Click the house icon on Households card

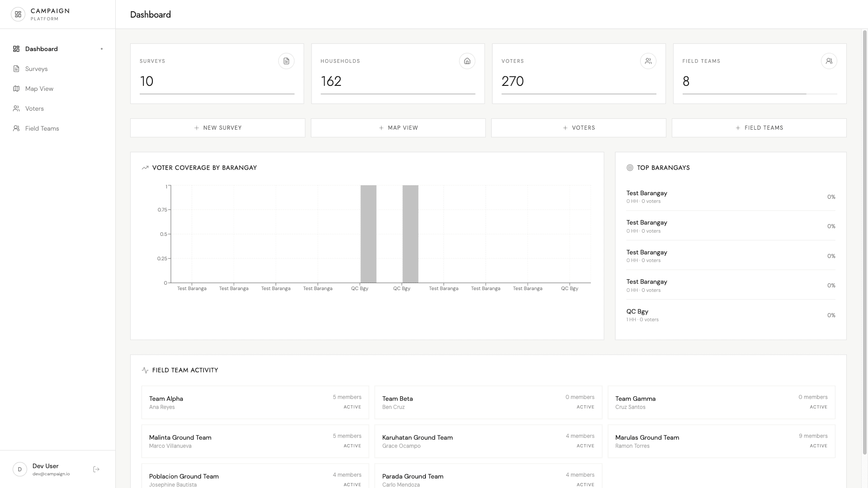click(x=467, y=61)
